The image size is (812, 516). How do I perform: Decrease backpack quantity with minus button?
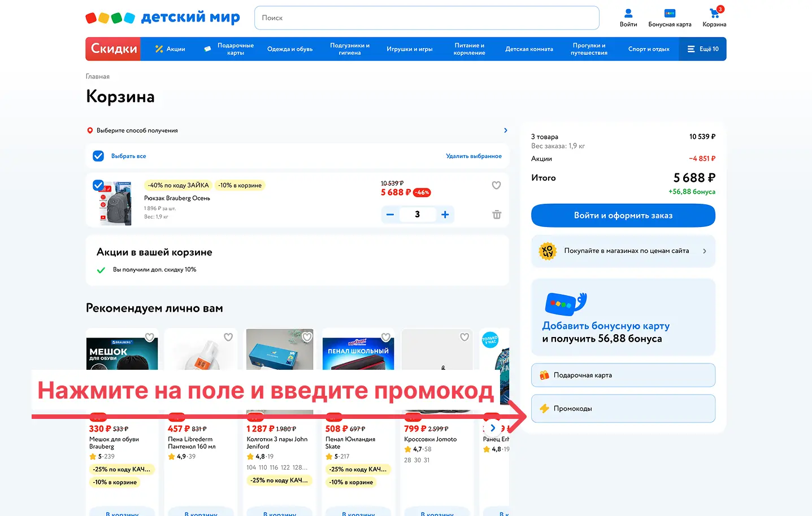pyautogui.click(x=390, y=215)
